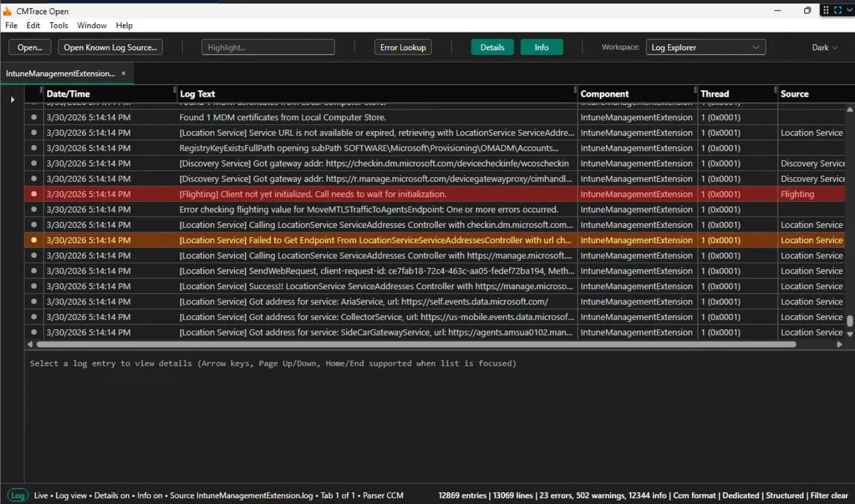The image size is (855, 504).
Task: Click the CMTrace flame icon in title bar
Action: (x=8, y=11)
